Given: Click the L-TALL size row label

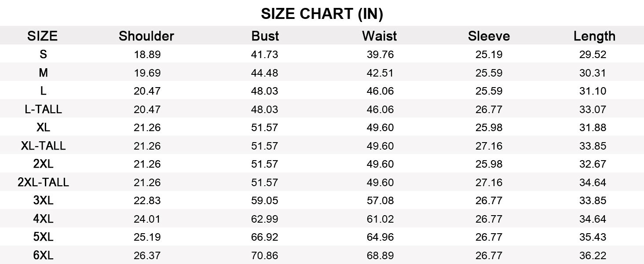Looking at the screenshot, I should pos(43,109).
